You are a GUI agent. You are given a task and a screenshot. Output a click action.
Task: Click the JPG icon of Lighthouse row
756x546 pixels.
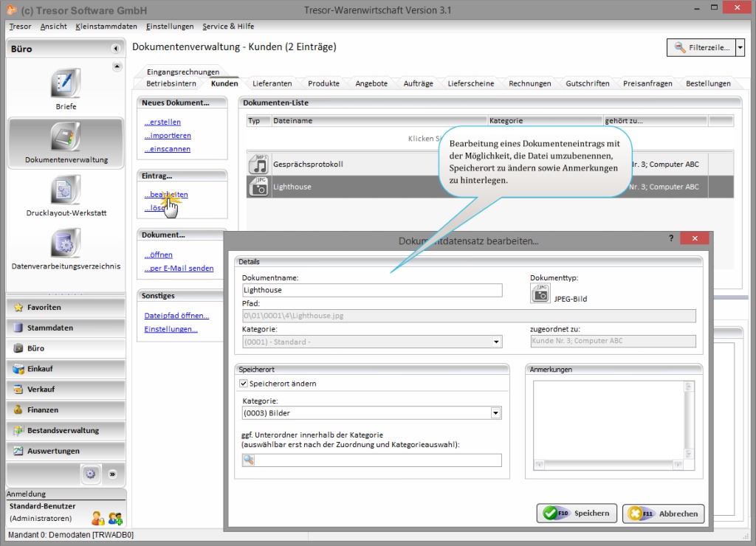(258, 187)
